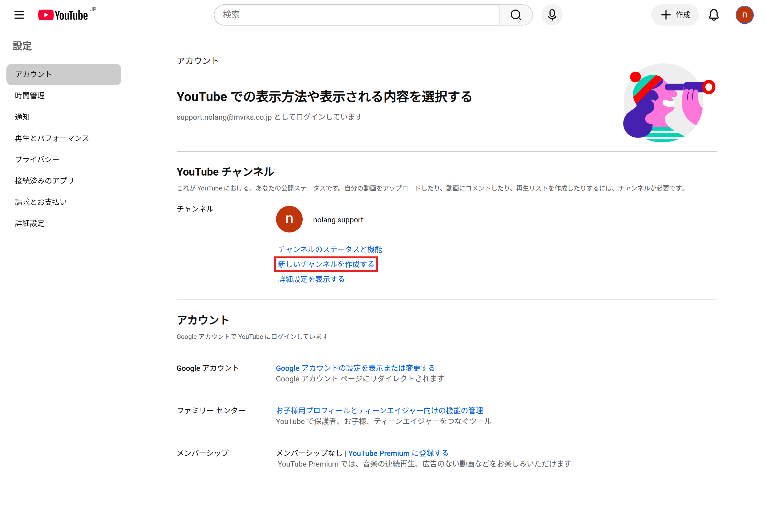Viewport: 766px width, 532px height.
Task: Click 詳細設定を表示する link
Action: point(311,279)
